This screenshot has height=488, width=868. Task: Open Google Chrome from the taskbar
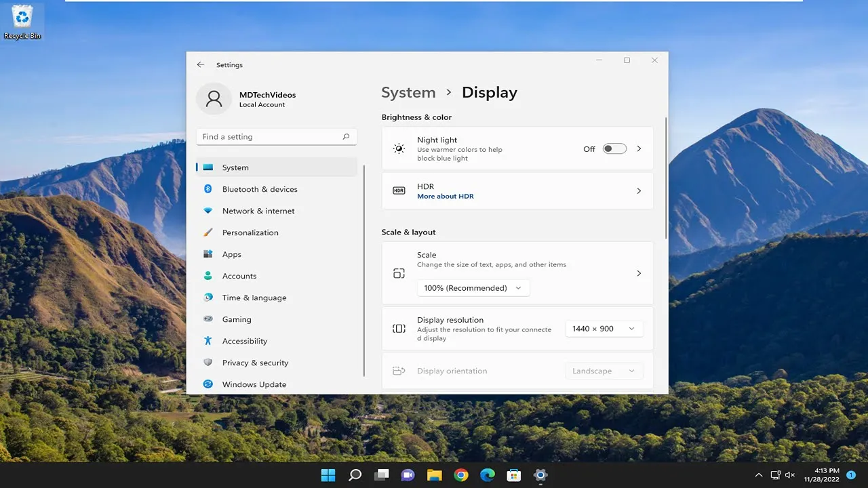pyautogui.click(x=461, y=475)
